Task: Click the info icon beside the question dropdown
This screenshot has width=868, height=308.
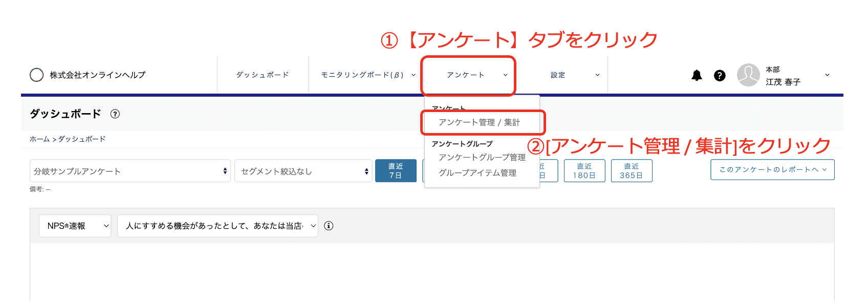Action: coord(329,226)
